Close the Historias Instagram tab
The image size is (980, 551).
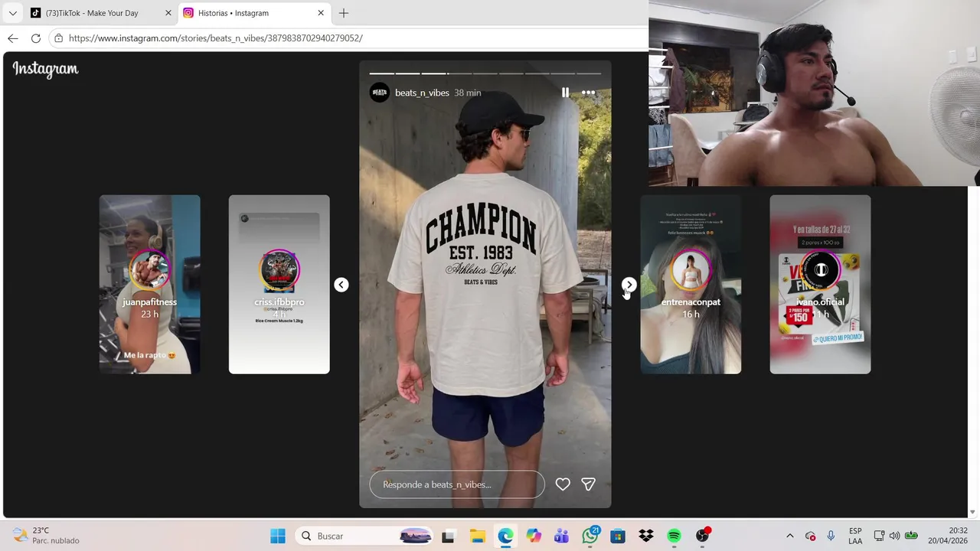321,13
